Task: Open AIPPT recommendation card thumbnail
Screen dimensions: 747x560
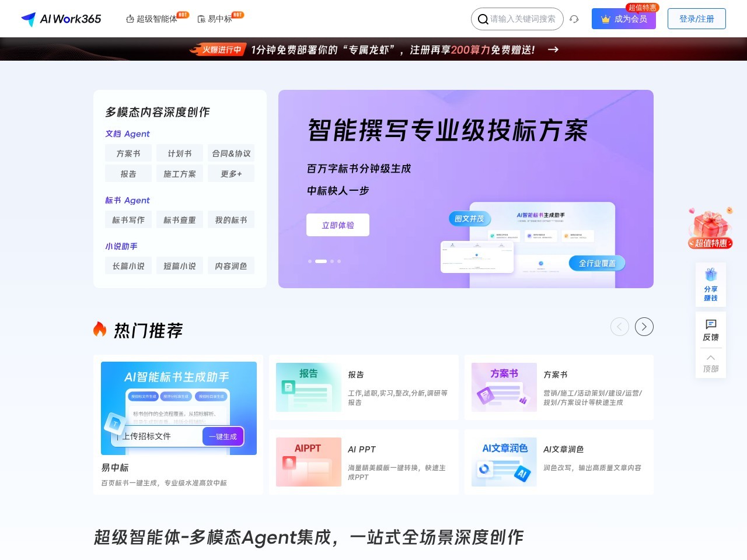Action: pos(309,462)
